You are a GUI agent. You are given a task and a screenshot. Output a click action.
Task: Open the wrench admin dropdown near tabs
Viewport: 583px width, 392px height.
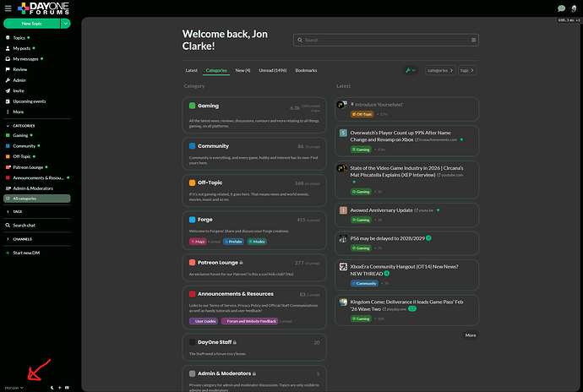click(411, 70)
